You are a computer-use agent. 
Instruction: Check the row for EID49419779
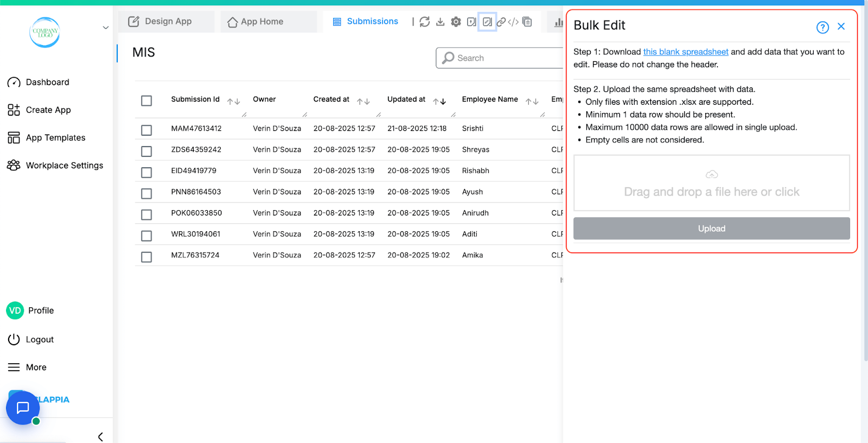146,173
